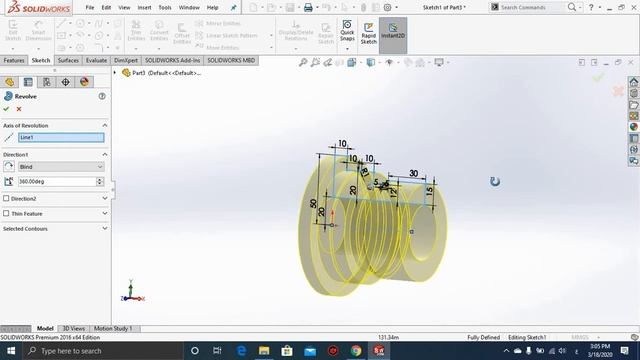Click Quick Snaps tool
The width and height of the screenshot is (640, 360).
tap(347, 31)
